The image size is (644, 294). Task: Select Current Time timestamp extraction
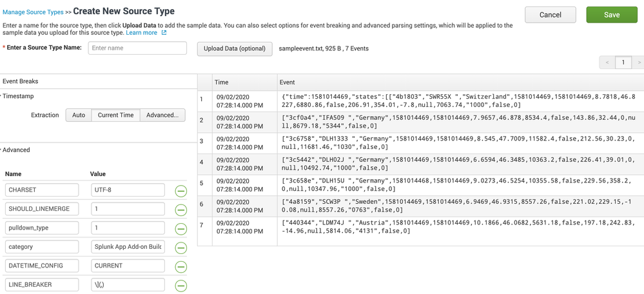pos(115,115)
